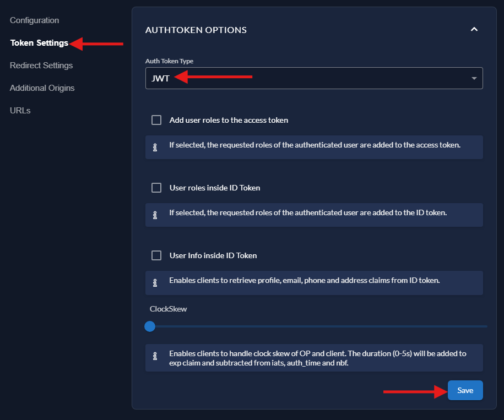The image size is (504, 420).
Task: Collapse the AuthToken Options panel chevron
Action: click(x=474, y=30)
